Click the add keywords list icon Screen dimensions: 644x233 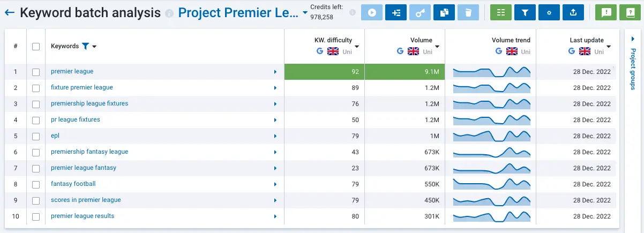395,13
